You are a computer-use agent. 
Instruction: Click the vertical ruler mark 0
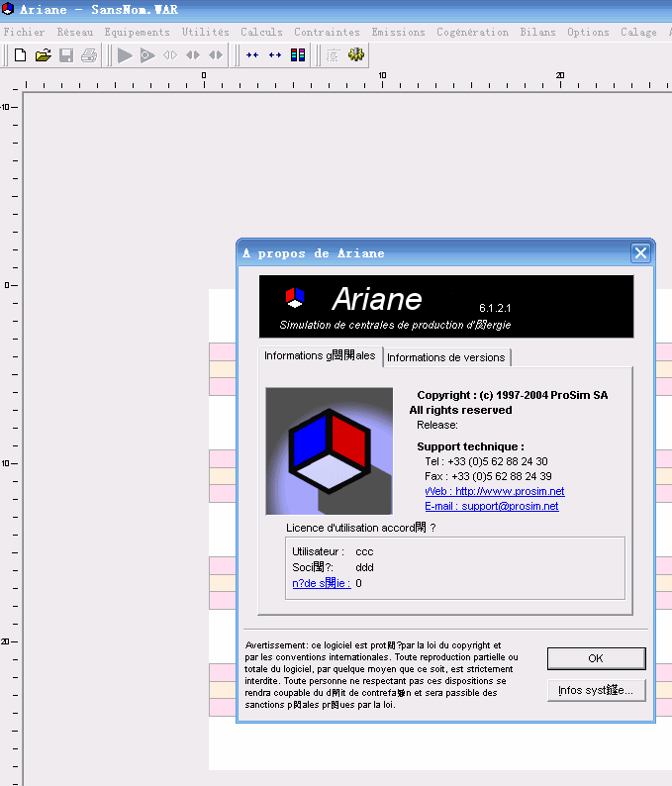7,285
